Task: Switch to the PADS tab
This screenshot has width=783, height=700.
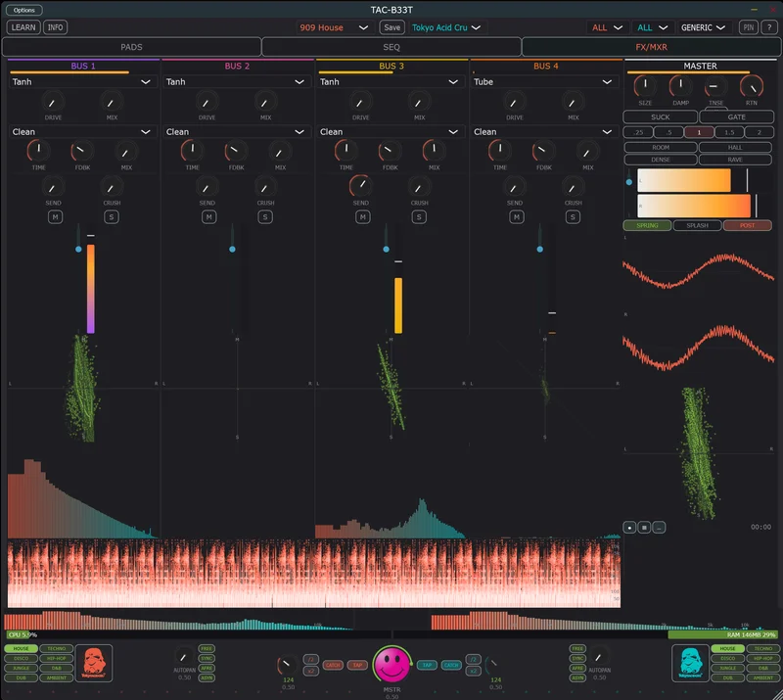Action: [131, 45]
